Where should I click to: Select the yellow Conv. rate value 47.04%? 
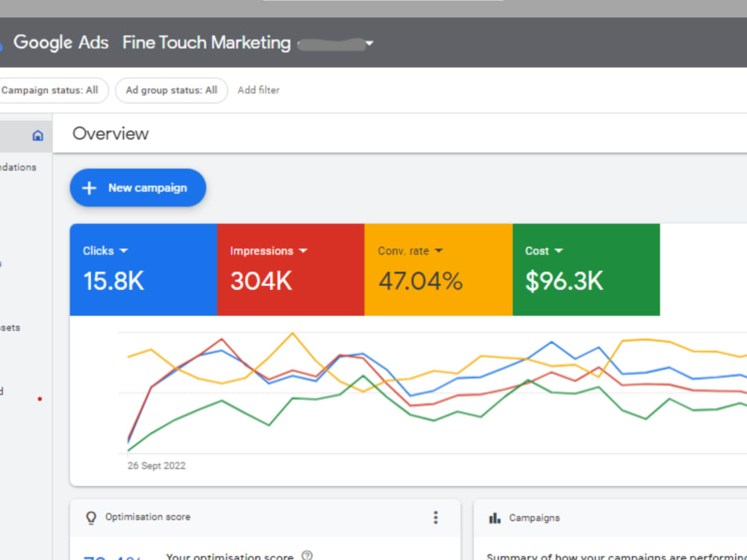coord(420,281)
